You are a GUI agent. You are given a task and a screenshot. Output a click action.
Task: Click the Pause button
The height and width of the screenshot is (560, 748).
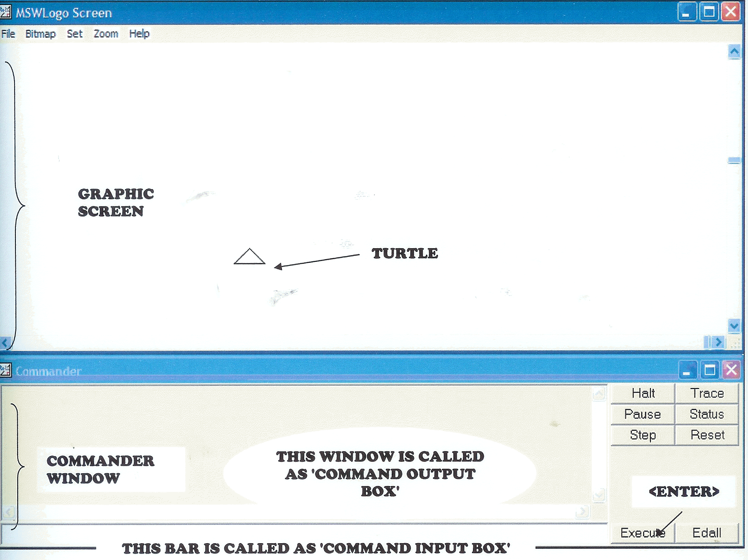[x=643, y=414]
